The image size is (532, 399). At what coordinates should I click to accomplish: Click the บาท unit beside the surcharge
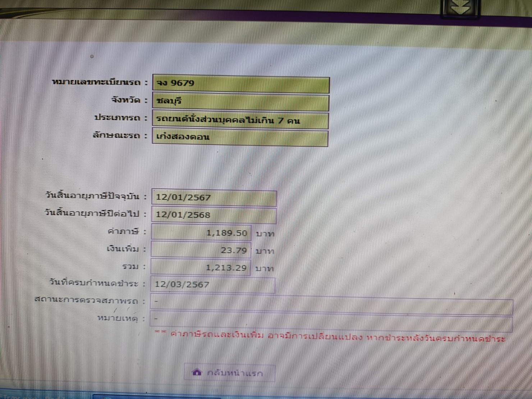click(265, 251)
